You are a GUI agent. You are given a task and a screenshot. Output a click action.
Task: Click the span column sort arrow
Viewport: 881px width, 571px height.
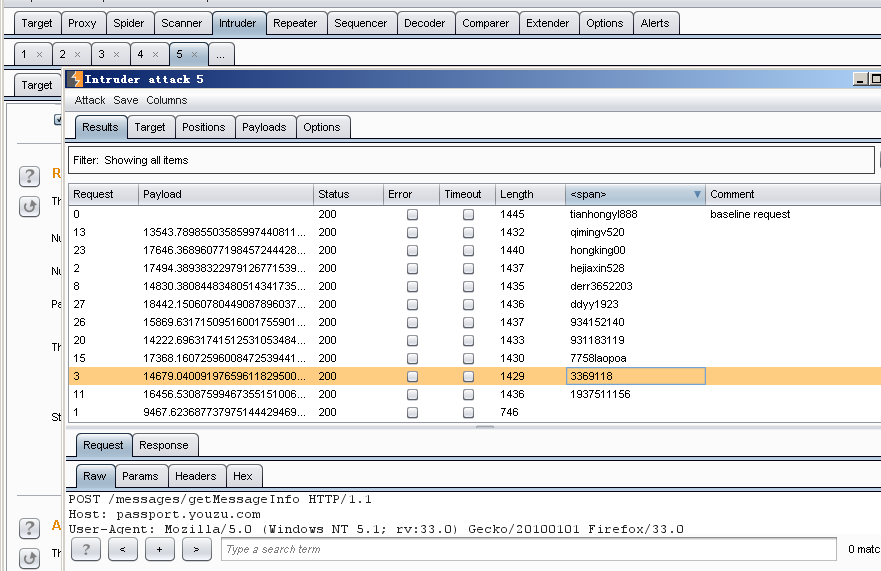pyautogui.click(x=697, y=194)
